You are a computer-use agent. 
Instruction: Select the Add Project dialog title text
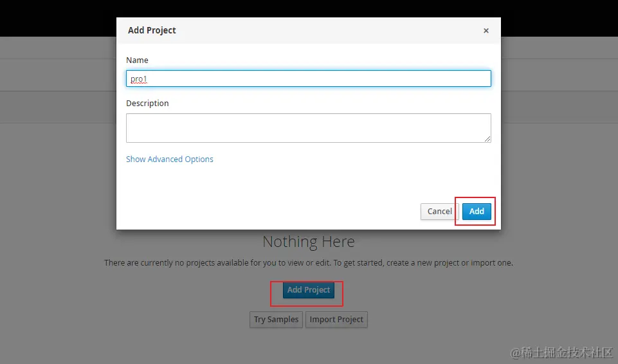pyautogui.click(x=152, y=30)
